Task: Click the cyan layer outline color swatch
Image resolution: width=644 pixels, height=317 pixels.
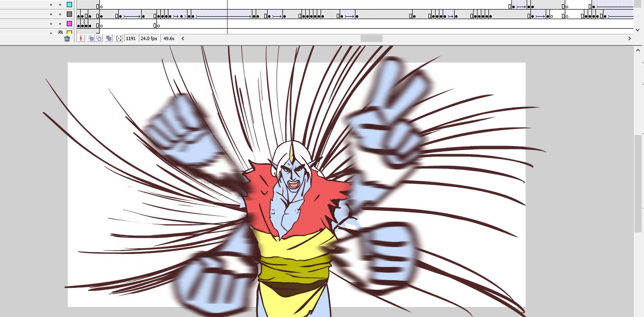Action: pyautogui.click(x=70, y=5)
